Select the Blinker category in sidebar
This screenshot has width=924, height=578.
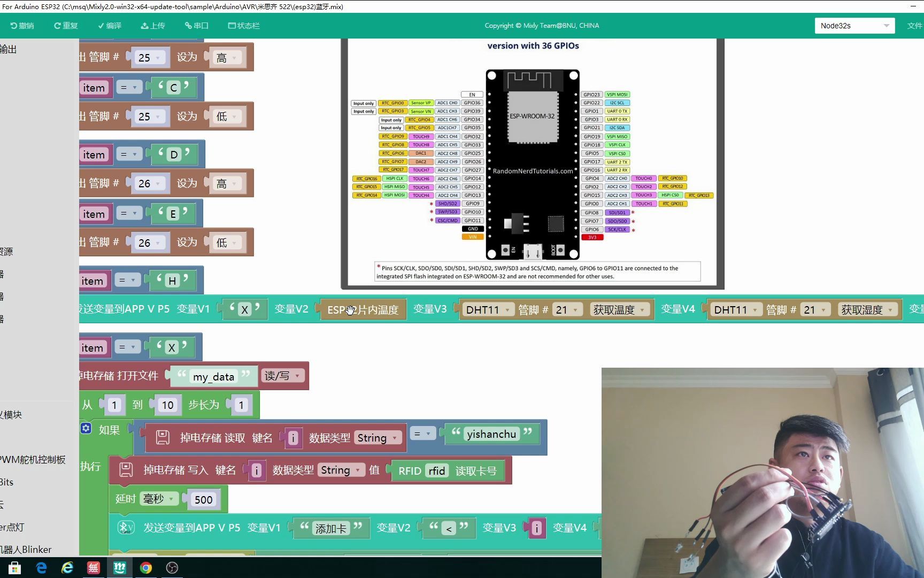(x=26, y=550)
